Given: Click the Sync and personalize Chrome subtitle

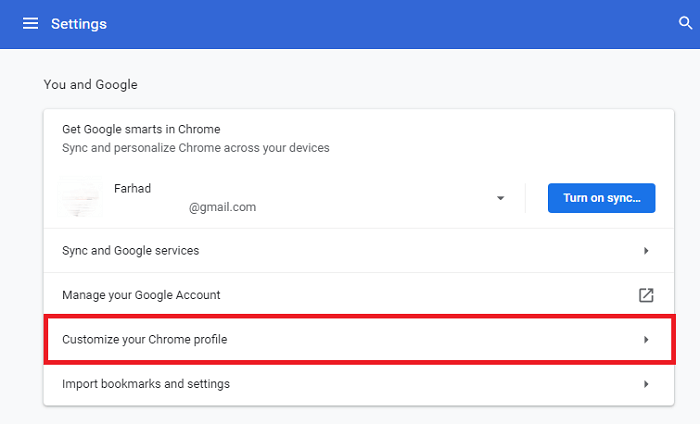Looking at the screenshot, I should point(196,147).
